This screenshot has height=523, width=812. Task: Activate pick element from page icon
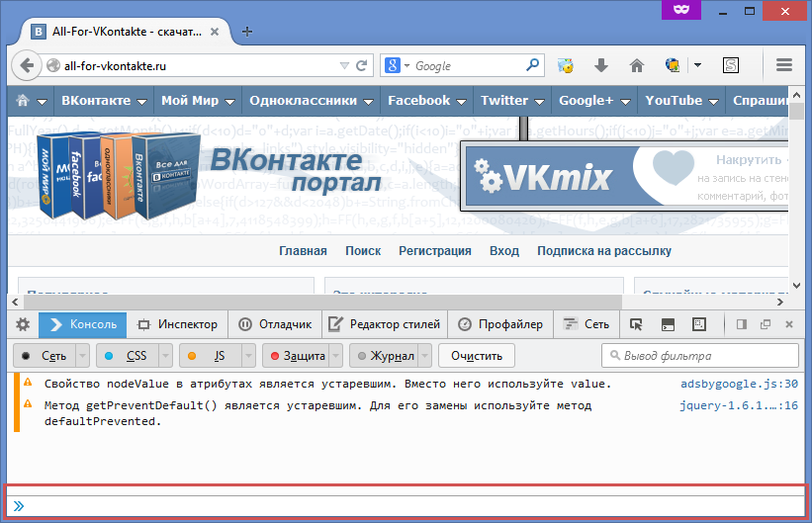(636, 324)
